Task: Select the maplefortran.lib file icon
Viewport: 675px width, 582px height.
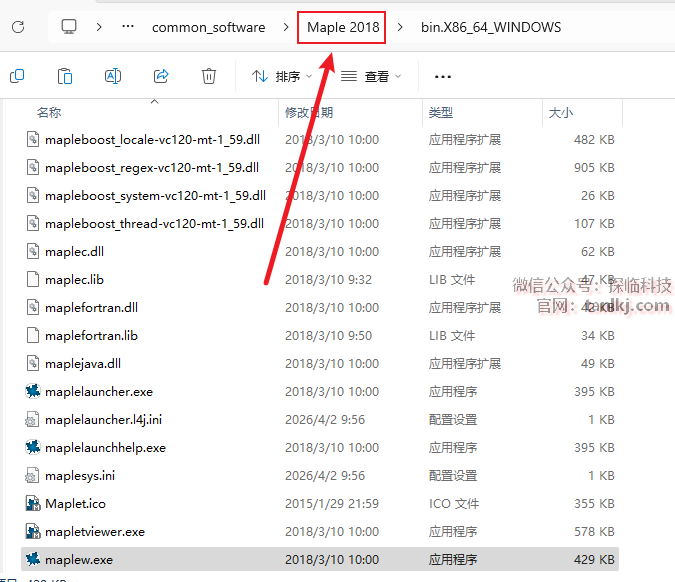Action: 33,335
